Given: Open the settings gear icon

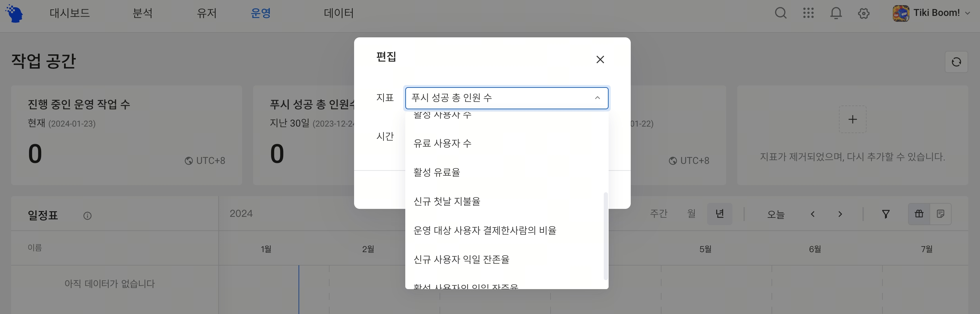Looking at the screenshot, I should point(863,13).
